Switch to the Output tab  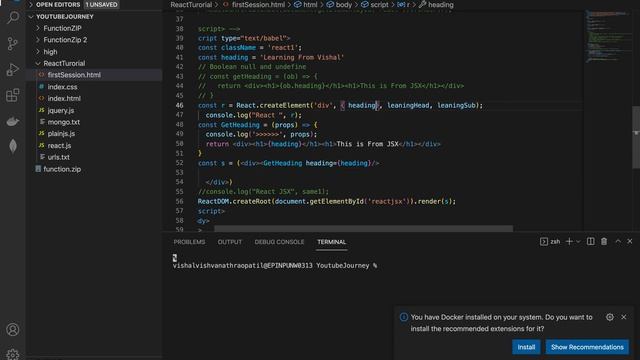click(230, 242)
